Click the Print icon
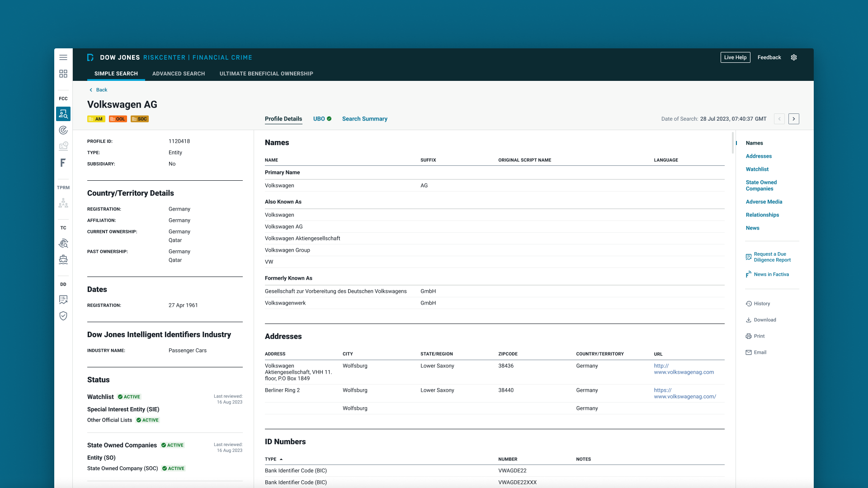The height and width of the screenshot is (488, 868). click(749, 336)
